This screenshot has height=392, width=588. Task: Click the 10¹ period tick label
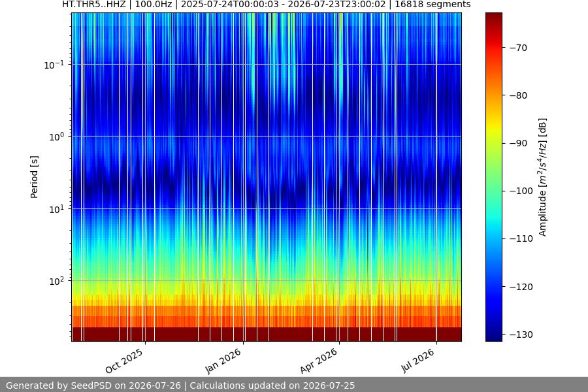pyautogui.click(x=57, y=209)
